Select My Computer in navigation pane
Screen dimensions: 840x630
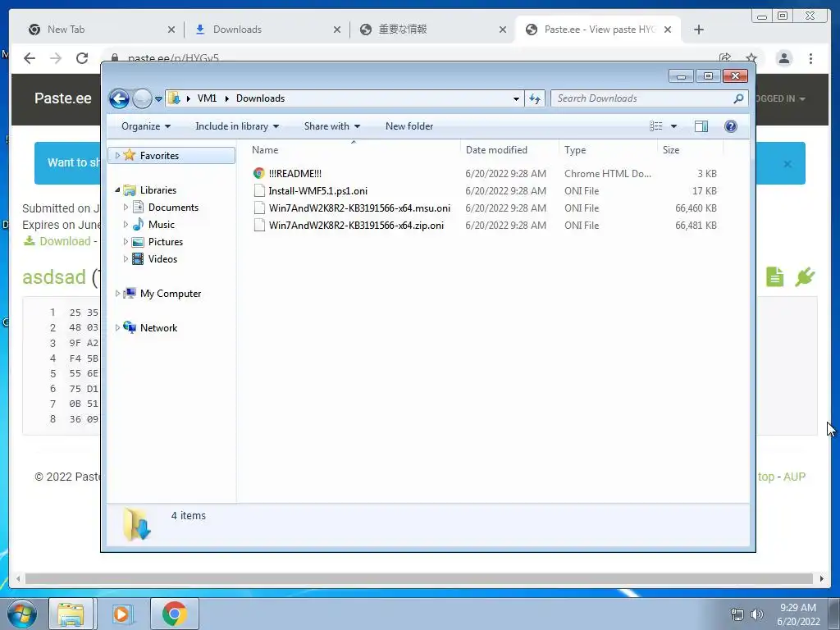pos(171,294)
